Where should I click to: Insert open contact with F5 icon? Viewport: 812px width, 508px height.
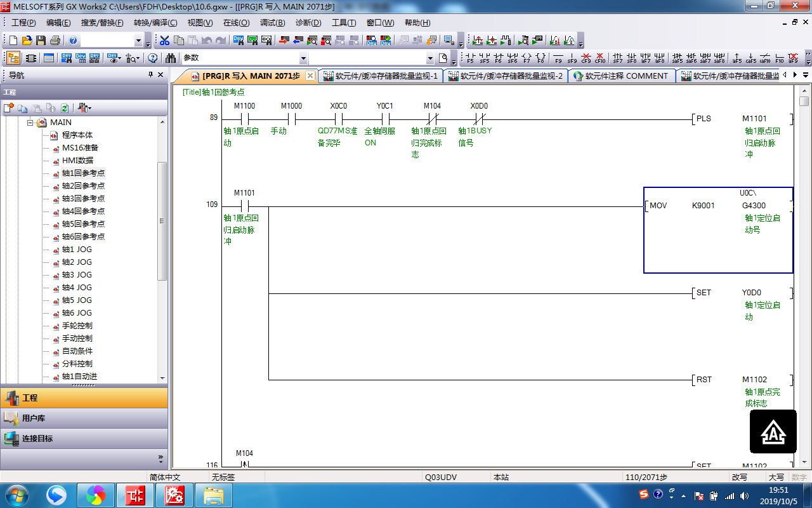[x=470, y=58]
